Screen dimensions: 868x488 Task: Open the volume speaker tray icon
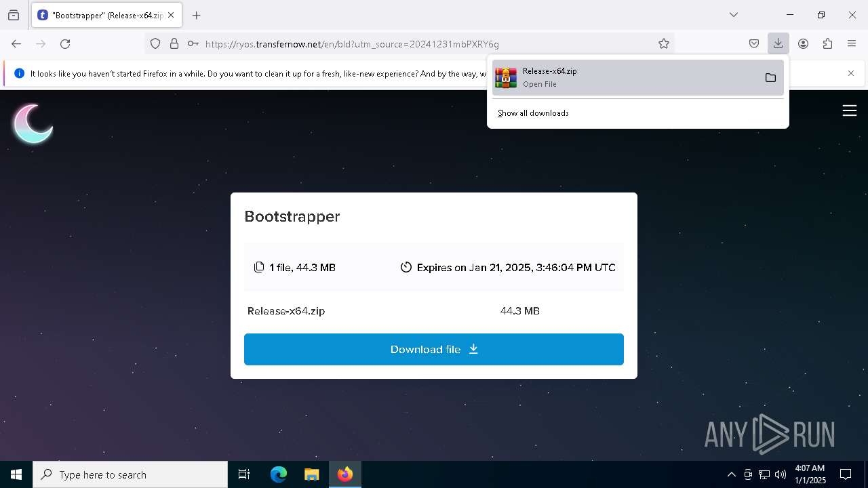tap(781, 474)
